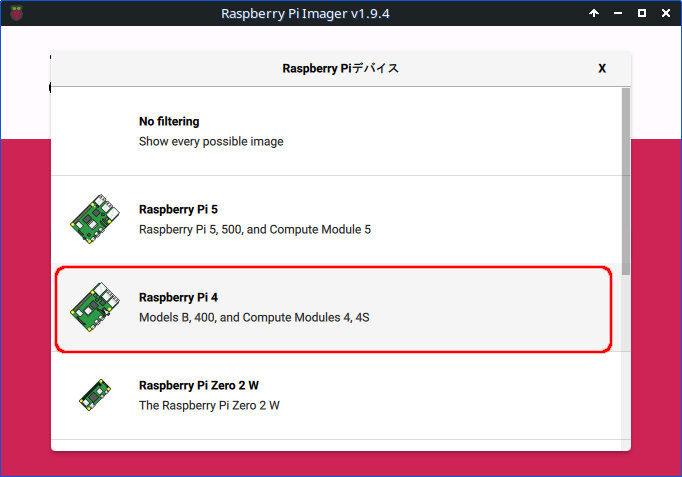Click 'Show every possible image' description
Screen dimensions: 682x477
point(211,141)
